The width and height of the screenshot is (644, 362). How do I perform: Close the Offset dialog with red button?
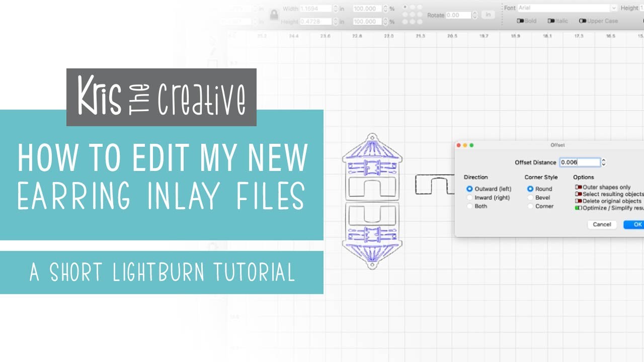tap(458, 145)
